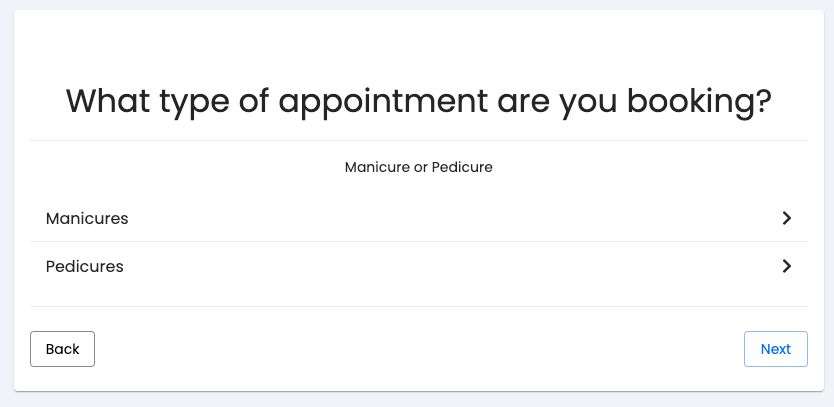Proceed to the next booking step
This screenshot has width=834, height=407.
[775, 349]
